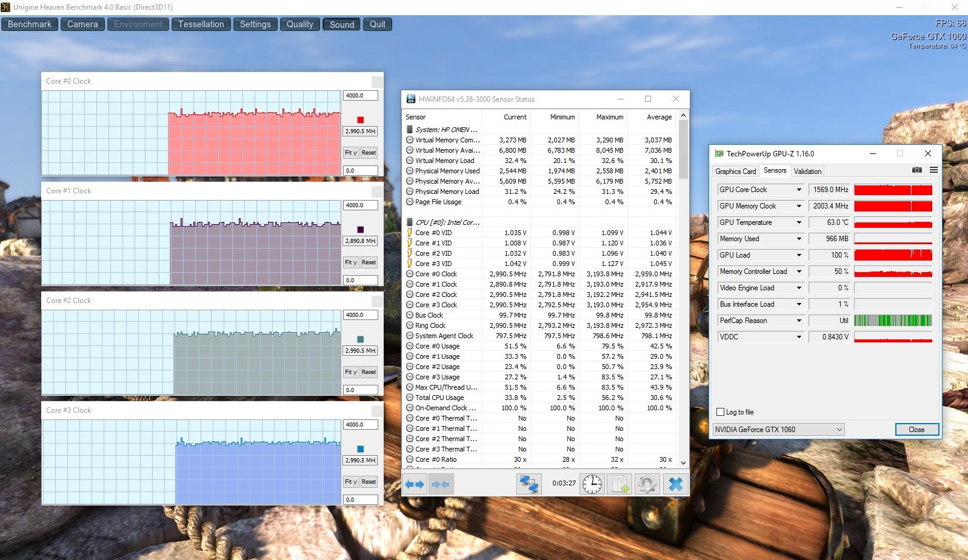Reset the Core #2 Clock graph
This screenshot has height=560, width=968.
point(369,372)
